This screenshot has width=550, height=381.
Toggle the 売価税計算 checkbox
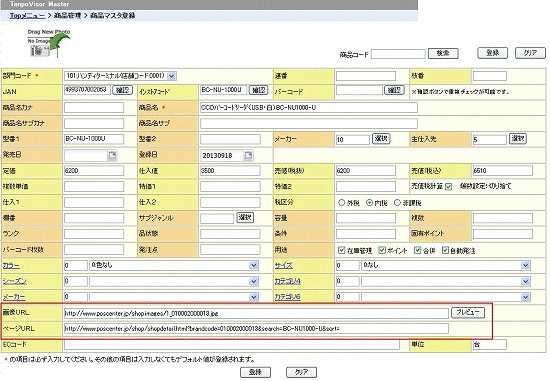[x=449, y=187]
